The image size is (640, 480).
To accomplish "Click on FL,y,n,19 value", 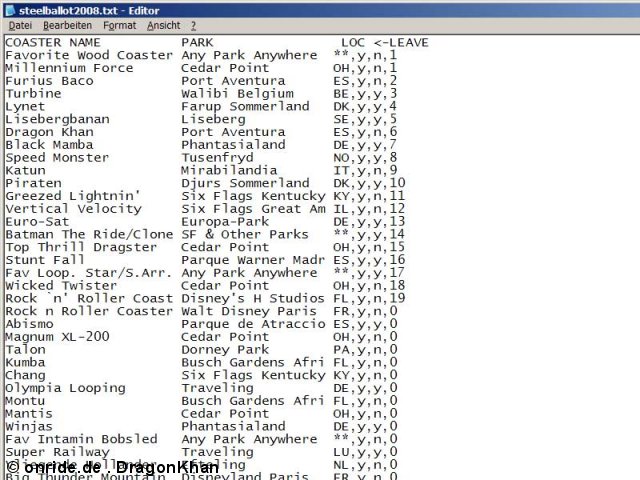I will [369, 298].
